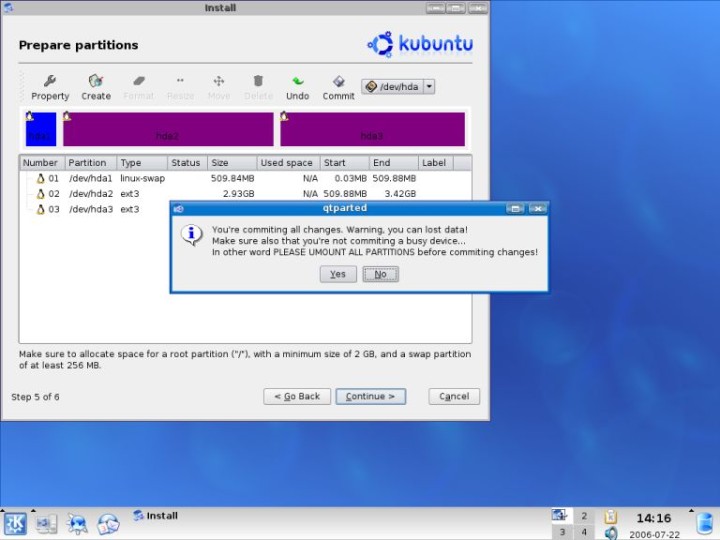The width and height of the screenshot is (720, 540).
Task: Click the greyed-out Delete tool
Action: (258, 87)
